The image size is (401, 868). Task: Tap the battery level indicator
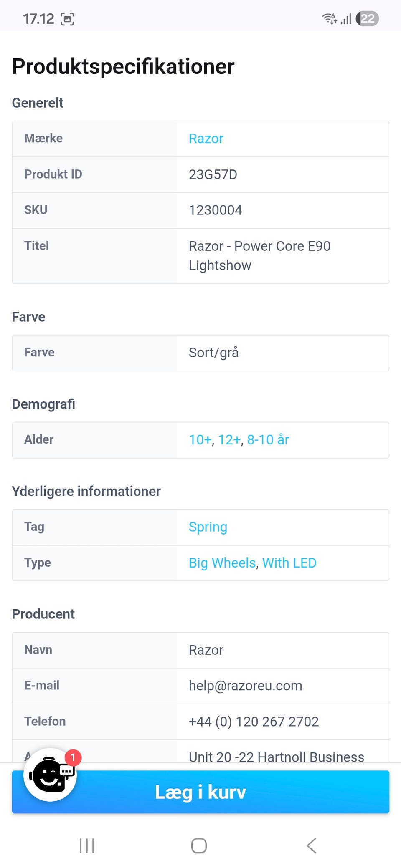point(368,19)
